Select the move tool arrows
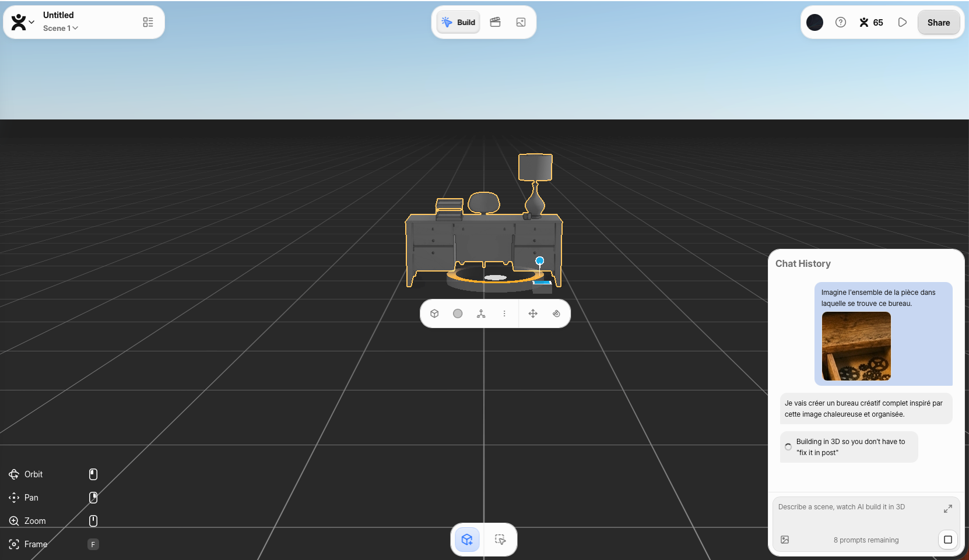 [x=533, y=314]
